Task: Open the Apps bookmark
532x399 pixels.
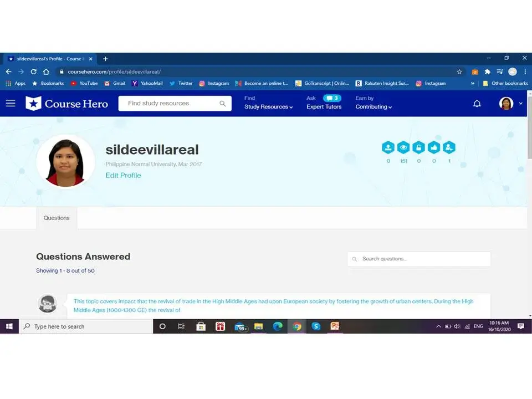Action: point(16,83)
